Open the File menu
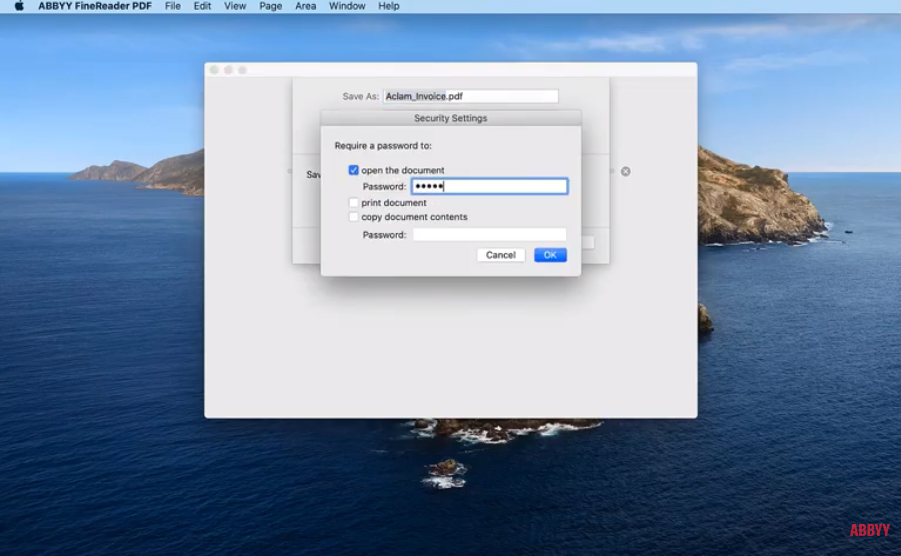Screen dimensions: 901x556 [x=172, y=6]
